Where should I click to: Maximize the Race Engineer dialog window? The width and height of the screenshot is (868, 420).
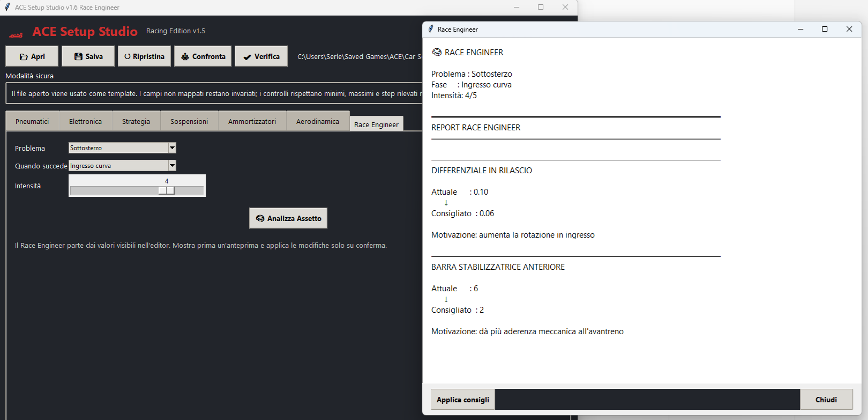tap(825, 30)
